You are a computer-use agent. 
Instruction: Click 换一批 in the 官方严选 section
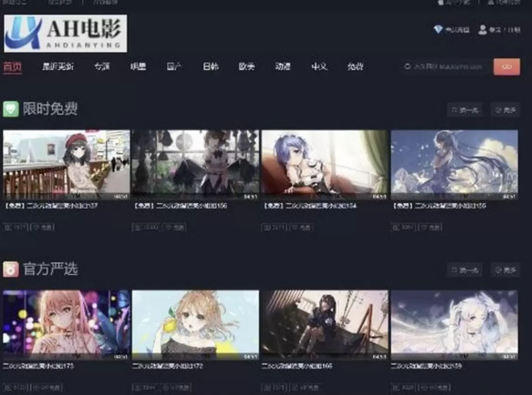(x=464, y=270)
